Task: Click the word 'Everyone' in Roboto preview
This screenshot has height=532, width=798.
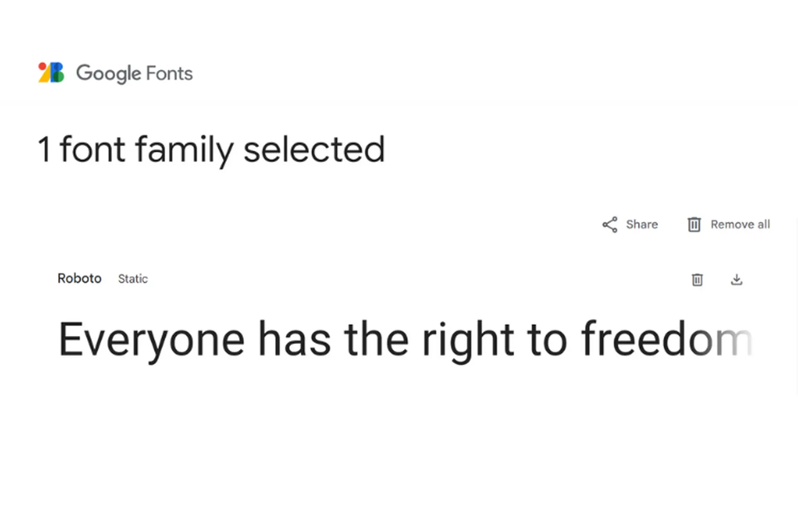Action: point(152,340)
